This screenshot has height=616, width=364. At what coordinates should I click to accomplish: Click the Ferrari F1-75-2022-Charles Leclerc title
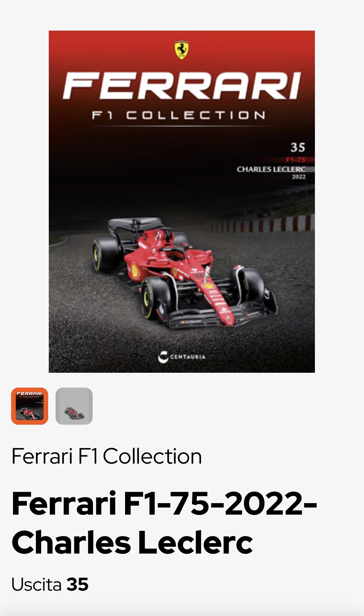pos(164,523)
